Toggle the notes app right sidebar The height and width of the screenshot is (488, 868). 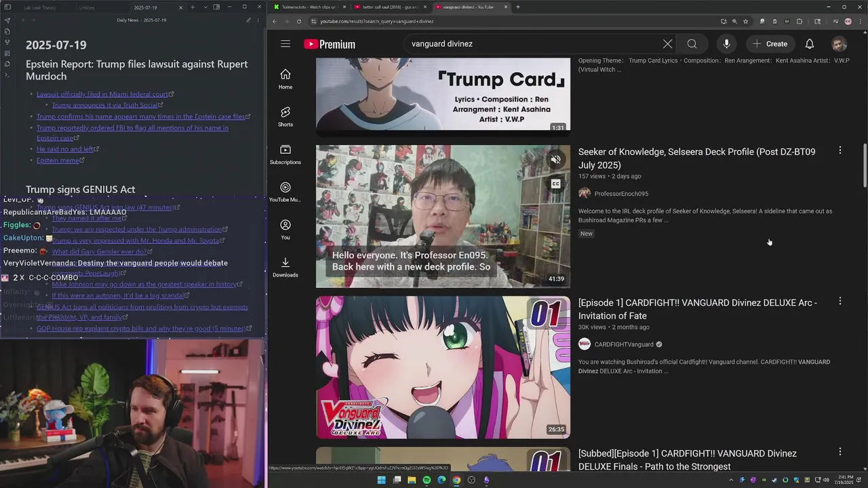[216, 7]
